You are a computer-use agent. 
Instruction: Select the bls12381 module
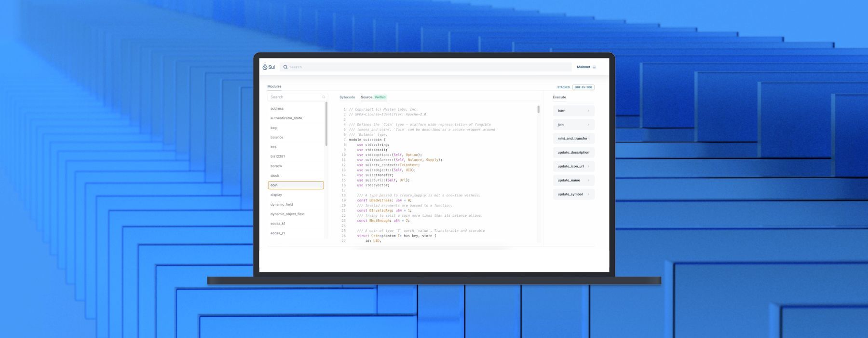tap(296, 156)
